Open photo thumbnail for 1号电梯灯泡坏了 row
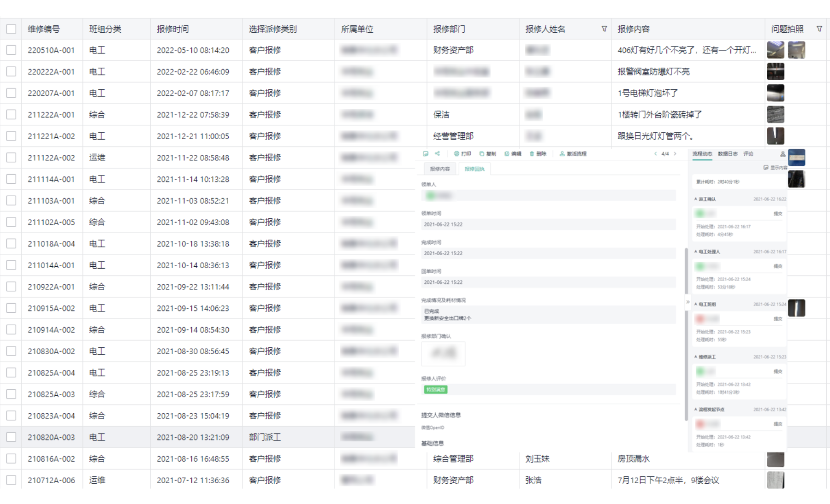 click(776, 93)
